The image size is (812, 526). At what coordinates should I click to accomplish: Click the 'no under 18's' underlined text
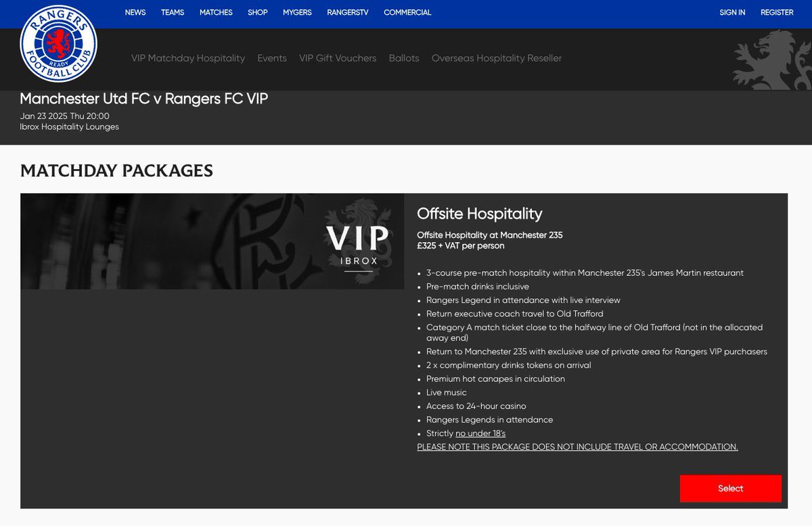pos(480,433)
